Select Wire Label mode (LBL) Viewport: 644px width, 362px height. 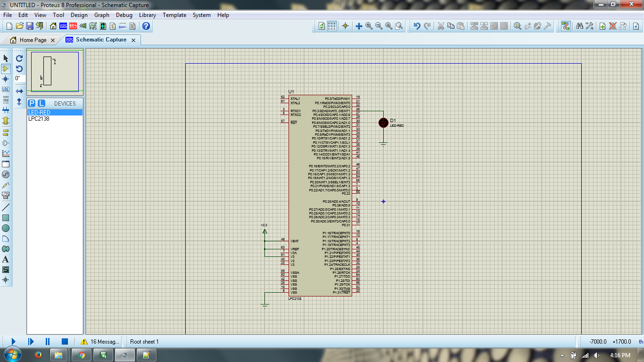(x=6, y=90)
